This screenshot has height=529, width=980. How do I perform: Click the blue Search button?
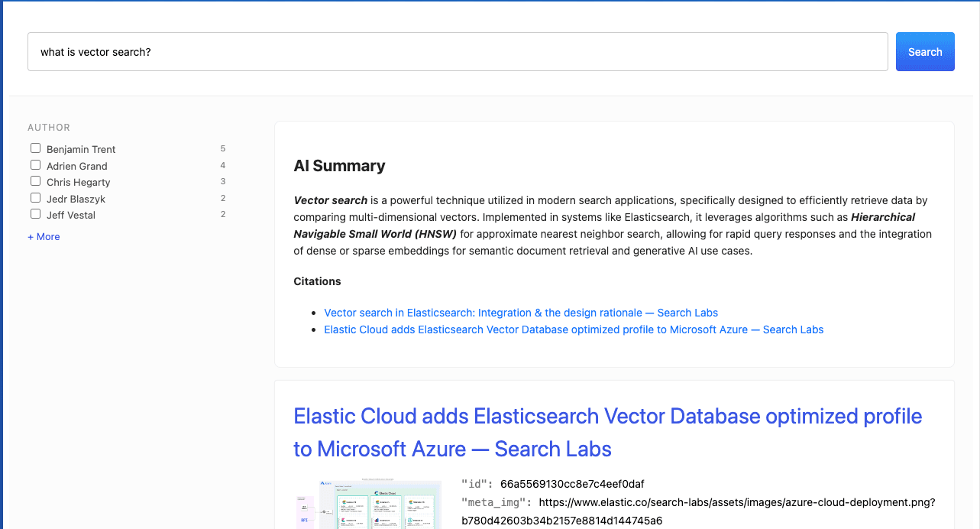point(924,51)
